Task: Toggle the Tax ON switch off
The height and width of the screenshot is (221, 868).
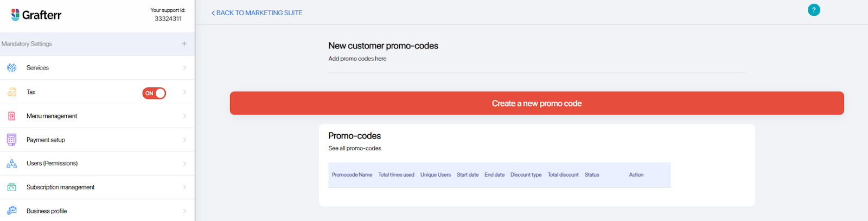Action: [x=154, y=93]
